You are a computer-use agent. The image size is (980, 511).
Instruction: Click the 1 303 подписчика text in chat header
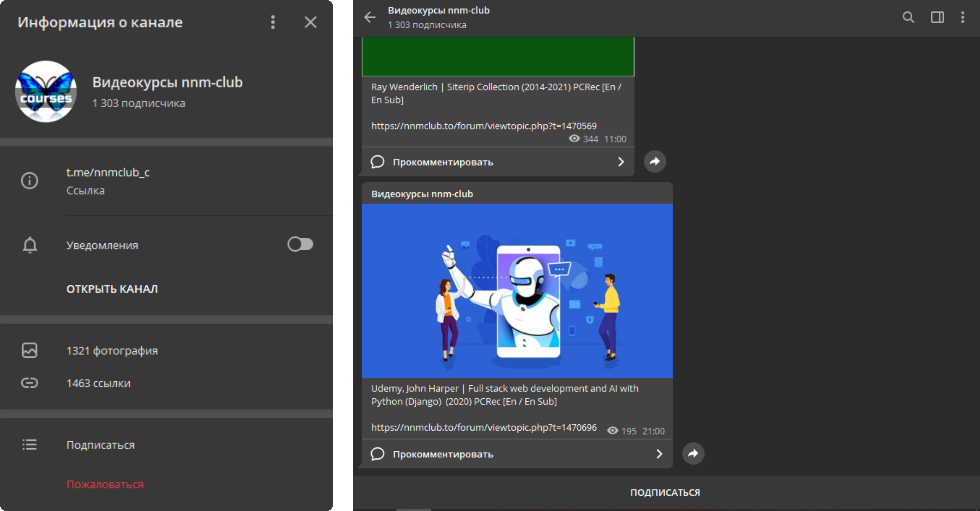(427, 25)
